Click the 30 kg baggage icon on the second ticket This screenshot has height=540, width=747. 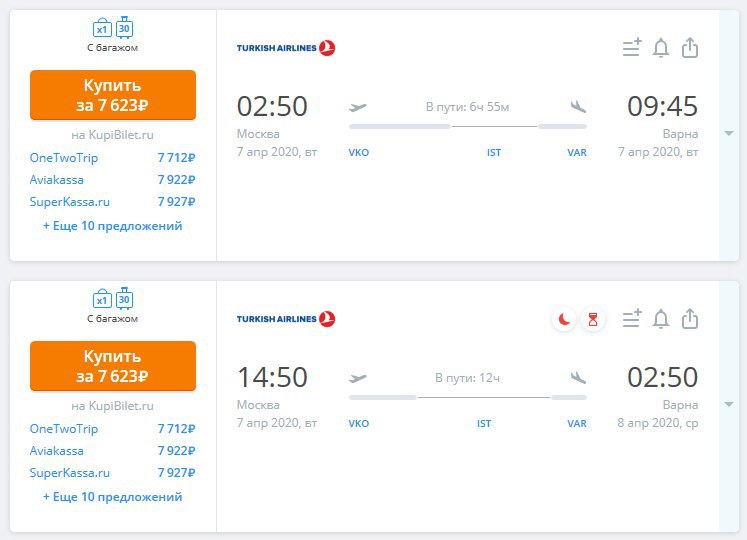124,298
